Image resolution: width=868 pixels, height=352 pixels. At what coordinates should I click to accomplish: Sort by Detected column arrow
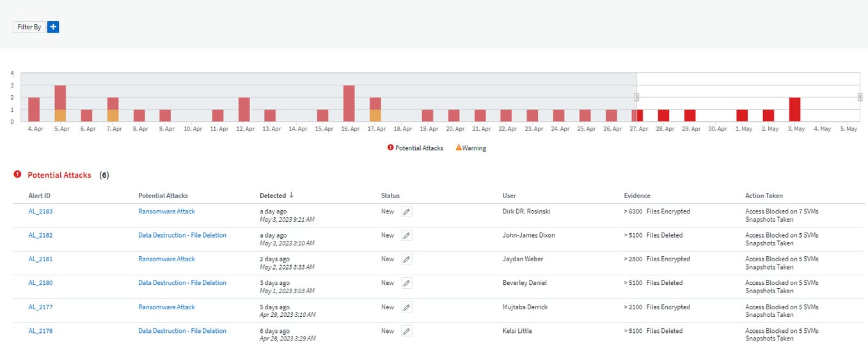(292, 195)
